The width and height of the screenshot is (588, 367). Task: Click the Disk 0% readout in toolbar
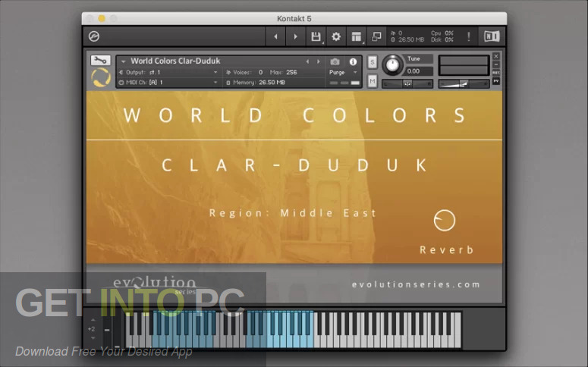[442, 39]
